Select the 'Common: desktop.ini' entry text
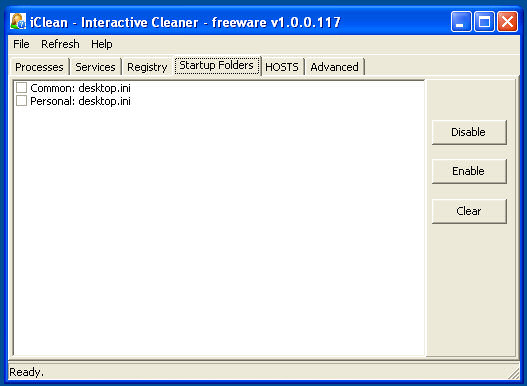This screenshot has width=527, height=386. (80, 88)
